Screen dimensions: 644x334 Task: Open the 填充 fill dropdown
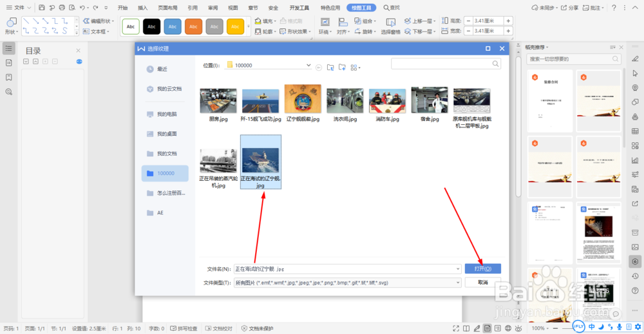click(x=265, y=21)
